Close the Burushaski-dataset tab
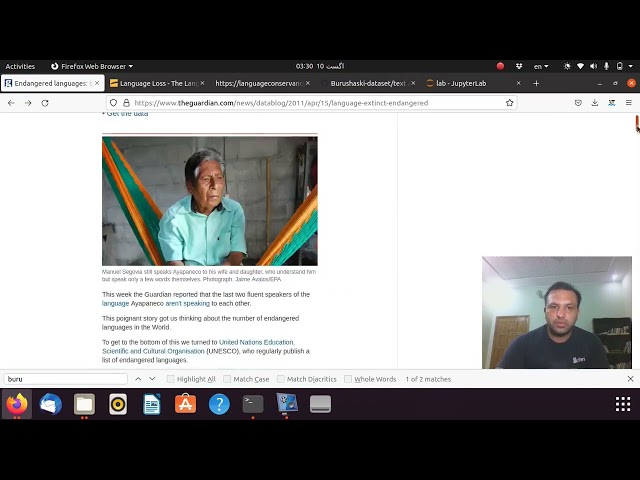This screenshot has width=640, height=480. click(x=413, y=83)
